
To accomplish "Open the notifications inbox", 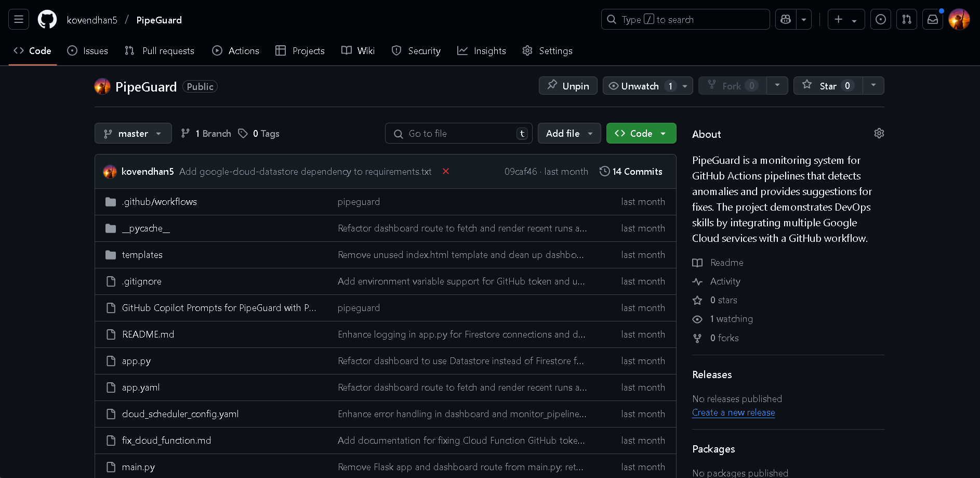I will coord(933,20).
